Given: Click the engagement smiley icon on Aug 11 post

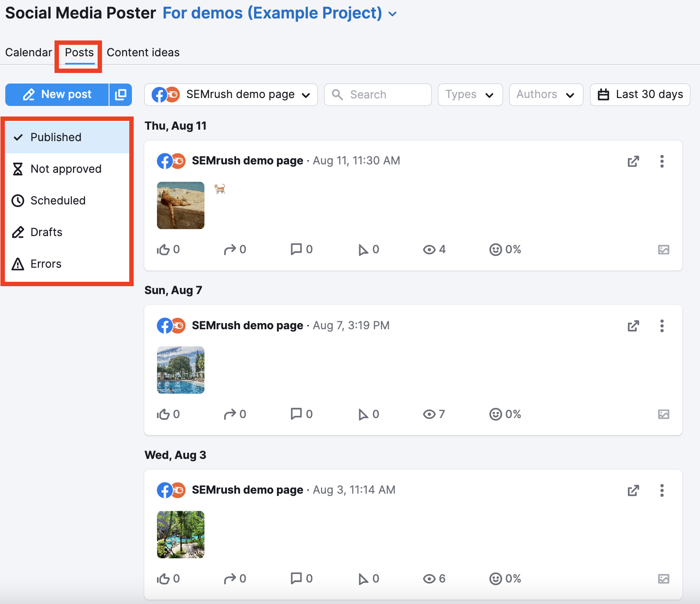Looking at the screenshot, I should tap(496, 250).
